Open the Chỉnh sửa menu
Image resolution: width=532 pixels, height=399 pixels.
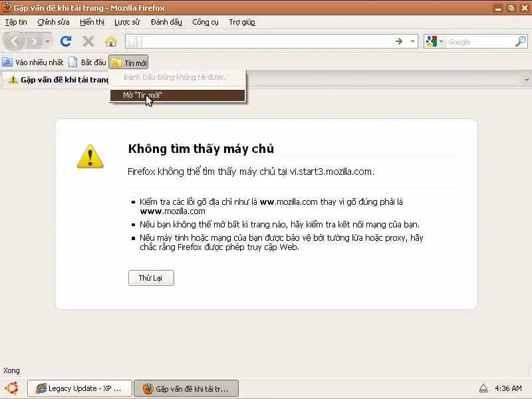53,22
